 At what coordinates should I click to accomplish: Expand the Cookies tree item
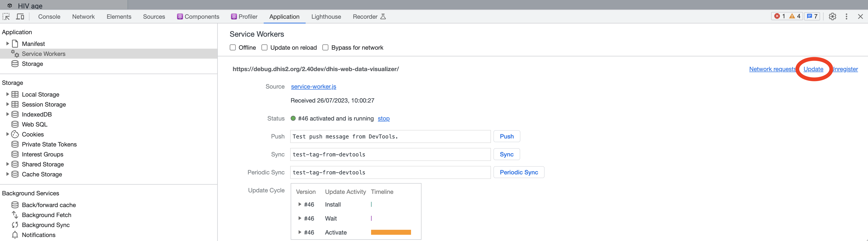click(x=7, y=134)
